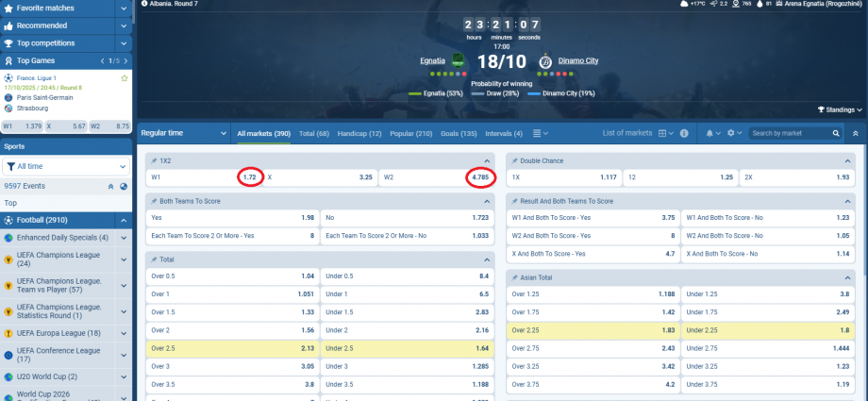The image size is (868, 401).
Task: Show the previous Top Games slide
Action: click(x=103, y=61)
